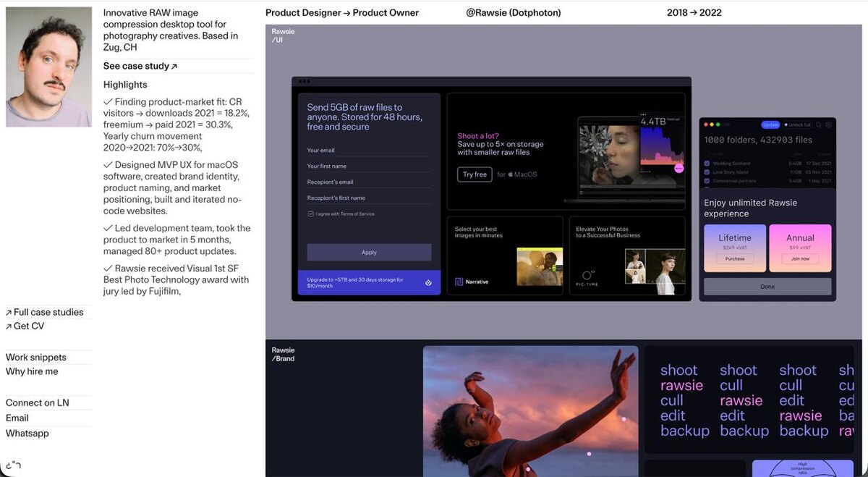Click the Try free button
Viewport: 868px width, 477px height.
[x=475, y=174]
